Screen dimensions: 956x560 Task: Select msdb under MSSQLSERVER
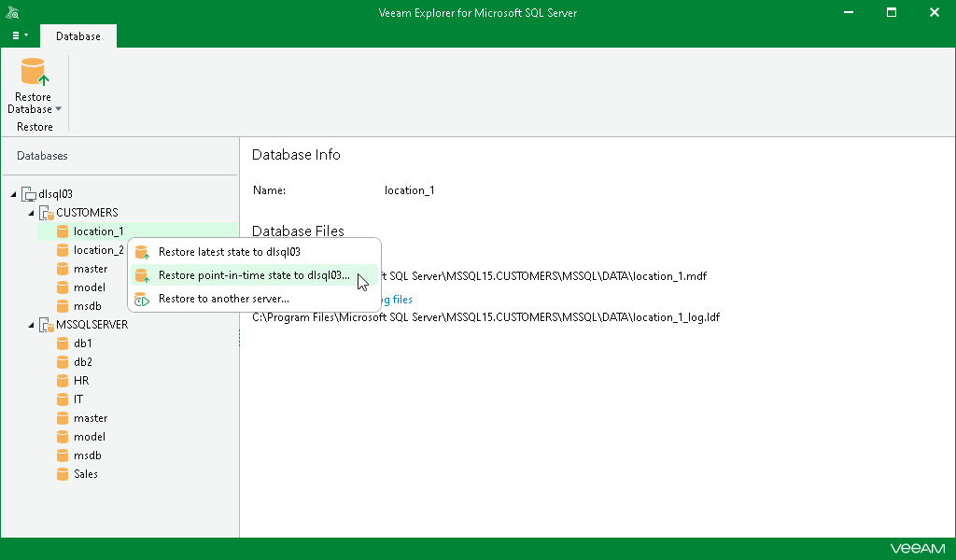[x=87, y=455]
